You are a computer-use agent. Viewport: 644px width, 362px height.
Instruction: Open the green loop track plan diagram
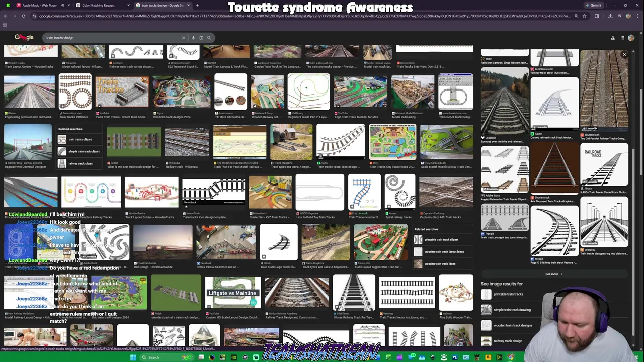click(308, 92)
